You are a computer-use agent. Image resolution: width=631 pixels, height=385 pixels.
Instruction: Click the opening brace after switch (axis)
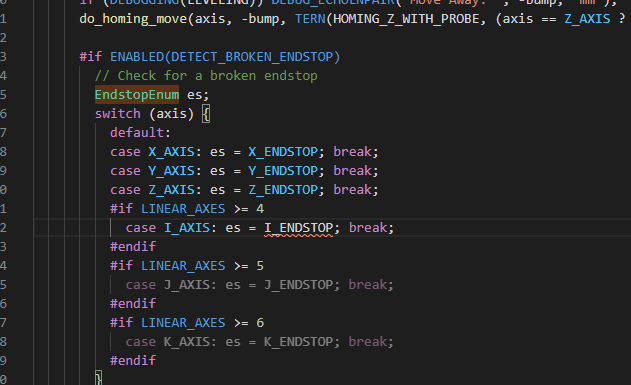(206, 114)
